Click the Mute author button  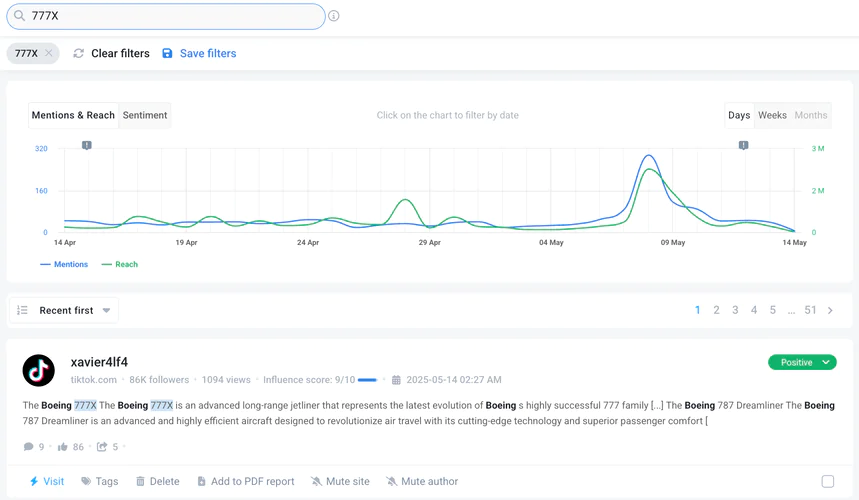click(422, 481)
